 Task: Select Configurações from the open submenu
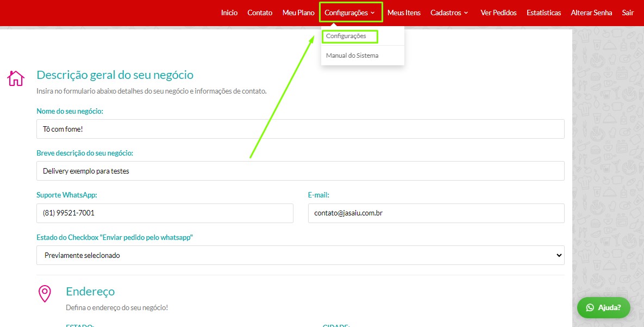pyautogui.click(x=346, y=36)
